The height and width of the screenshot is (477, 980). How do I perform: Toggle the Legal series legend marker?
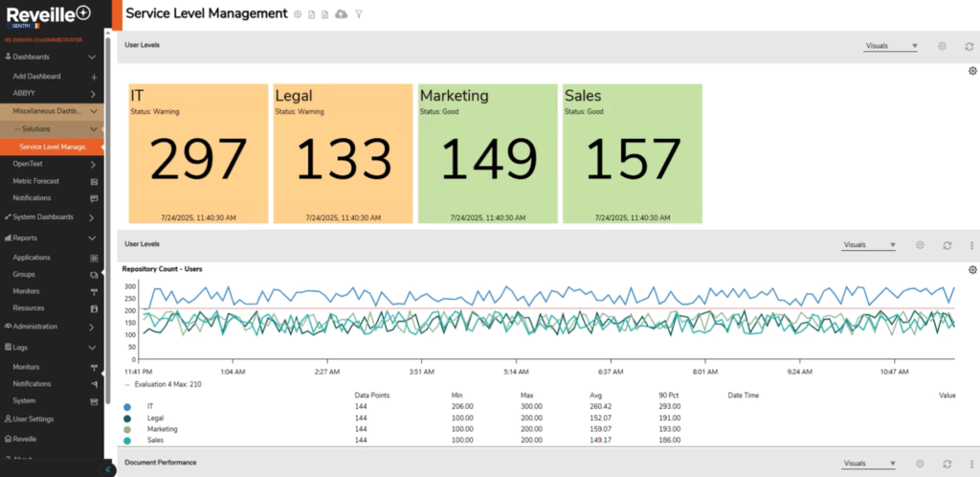point(128,418)
